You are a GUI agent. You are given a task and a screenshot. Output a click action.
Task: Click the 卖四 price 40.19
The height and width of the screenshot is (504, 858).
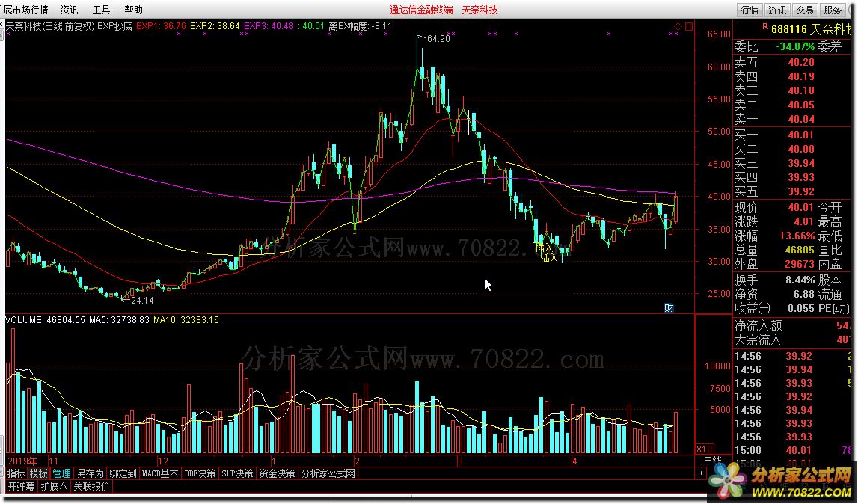801,76
